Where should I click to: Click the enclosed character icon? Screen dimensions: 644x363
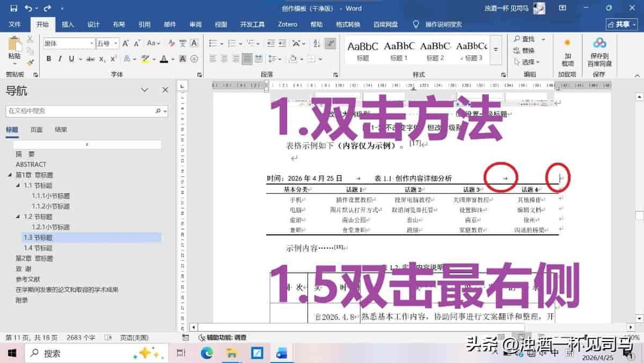(x=194, y=59)
